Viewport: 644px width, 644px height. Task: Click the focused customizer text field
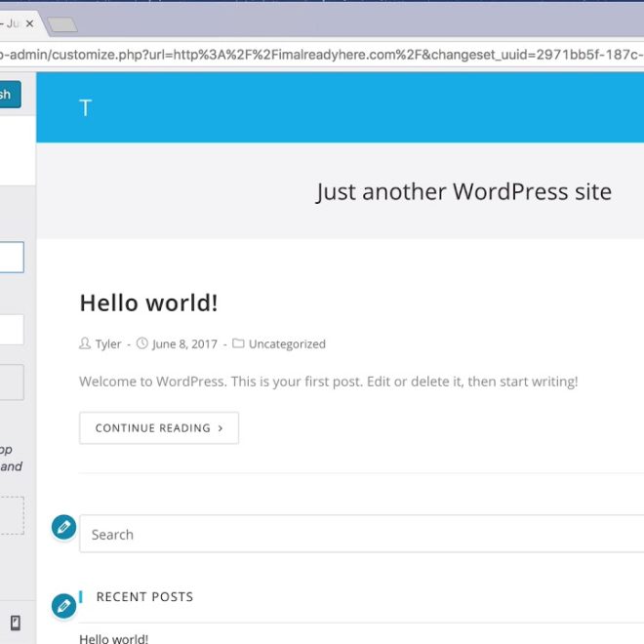tap(12, 257)
